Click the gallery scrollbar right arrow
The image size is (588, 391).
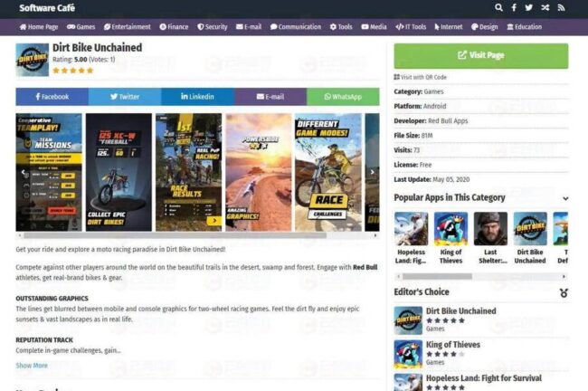click(x=375, y=235)
